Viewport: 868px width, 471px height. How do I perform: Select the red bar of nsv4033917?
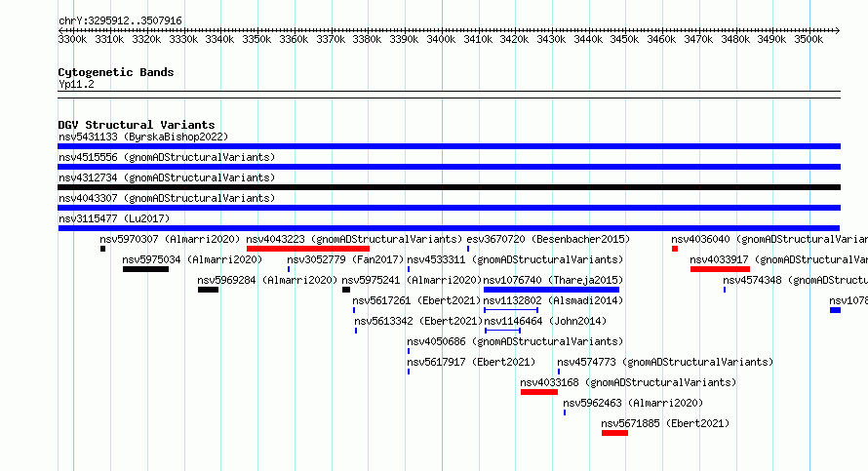coord(720,269)
